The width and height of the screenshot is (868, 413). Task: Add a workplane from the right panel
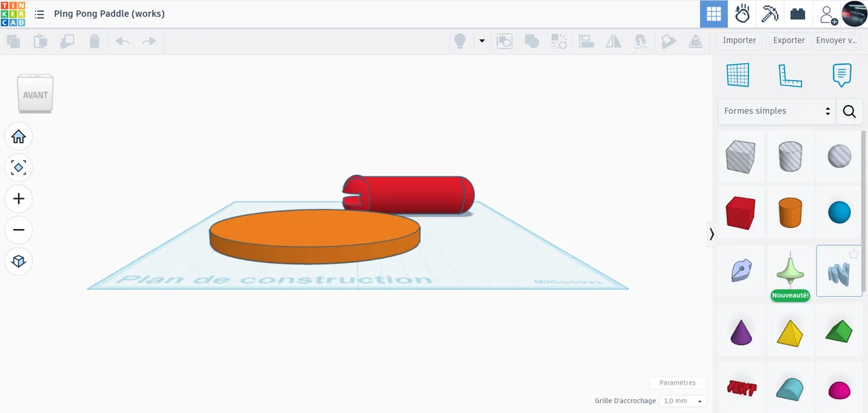pyautogui.click(x=738, y=75)
